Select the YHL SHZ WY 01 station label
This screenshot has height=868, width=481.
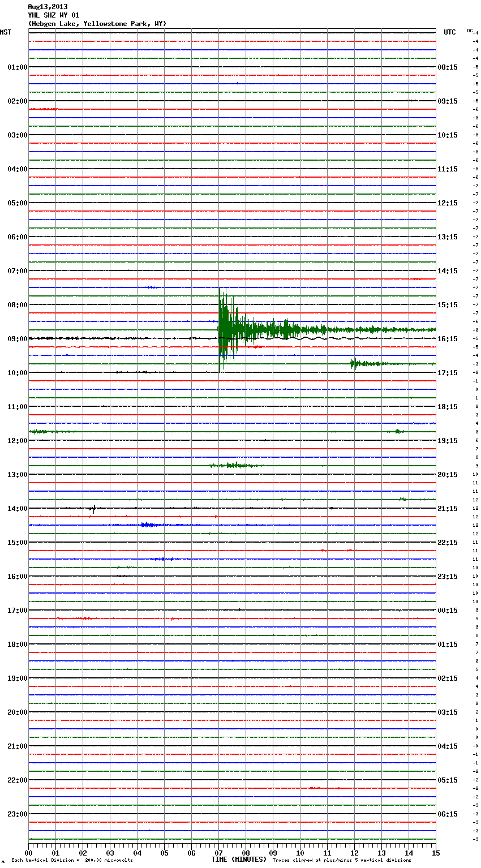(x=54, y=15)
